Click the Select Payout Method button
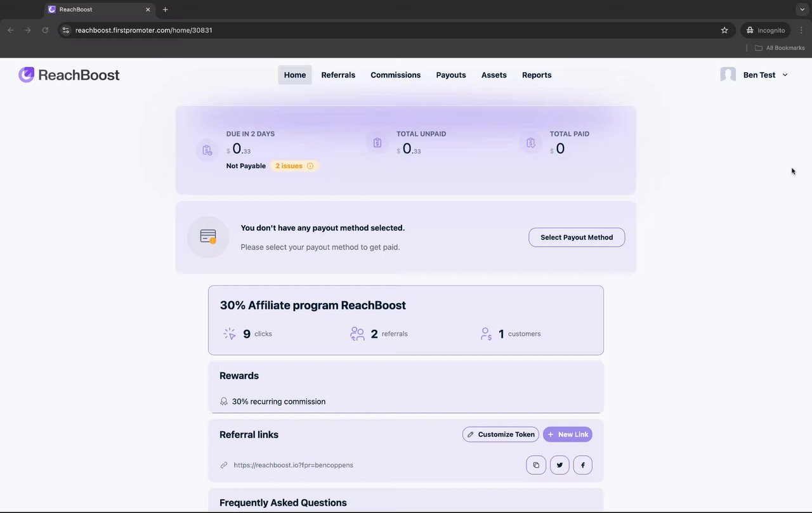Image resolution: width=812 pixels, height=513 pixels. click(577, 237)
